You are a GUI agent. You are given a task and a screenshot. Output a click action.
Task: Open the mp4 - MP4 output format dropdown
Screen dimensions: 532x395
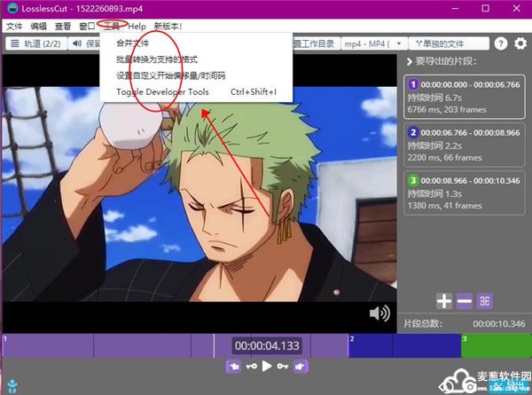tap(374, 43)
